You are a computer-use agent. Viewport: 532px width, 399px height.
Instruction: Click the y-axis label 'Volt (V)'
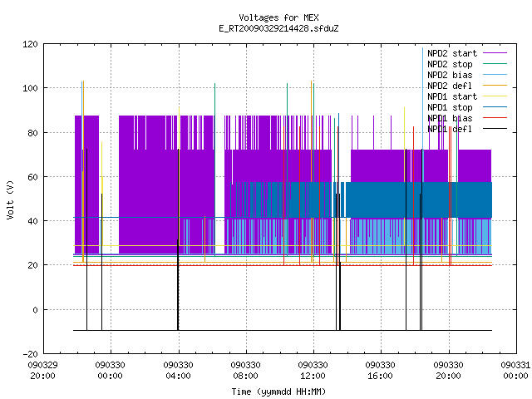click(10, 199)
